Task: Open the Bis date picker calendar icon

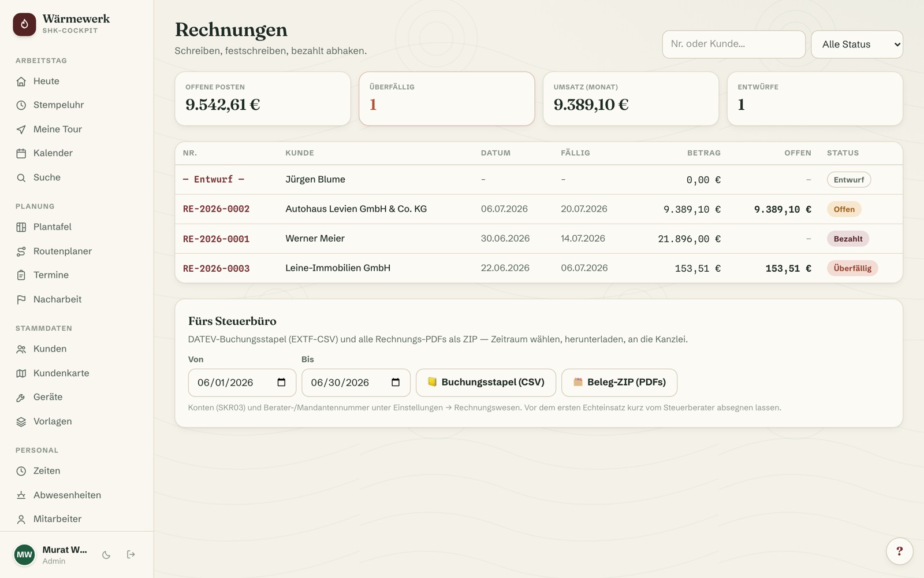Action: (396, 383)
